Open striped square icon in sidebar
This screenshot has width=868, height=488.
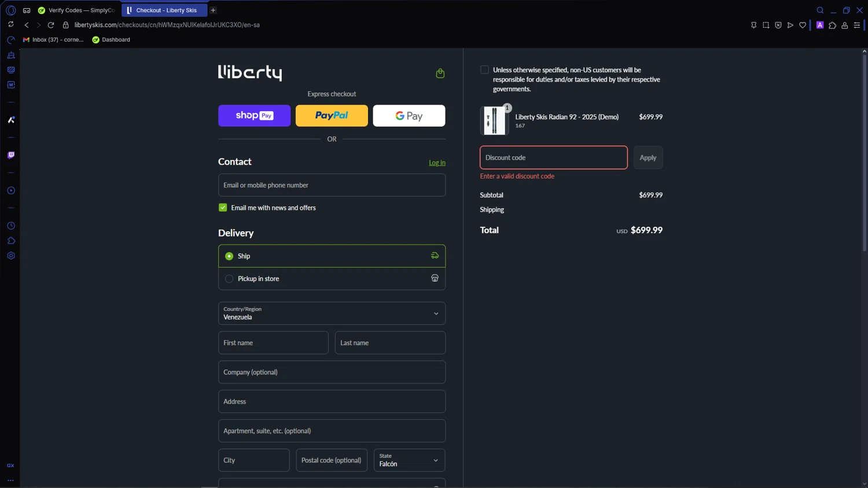[11, 70]
